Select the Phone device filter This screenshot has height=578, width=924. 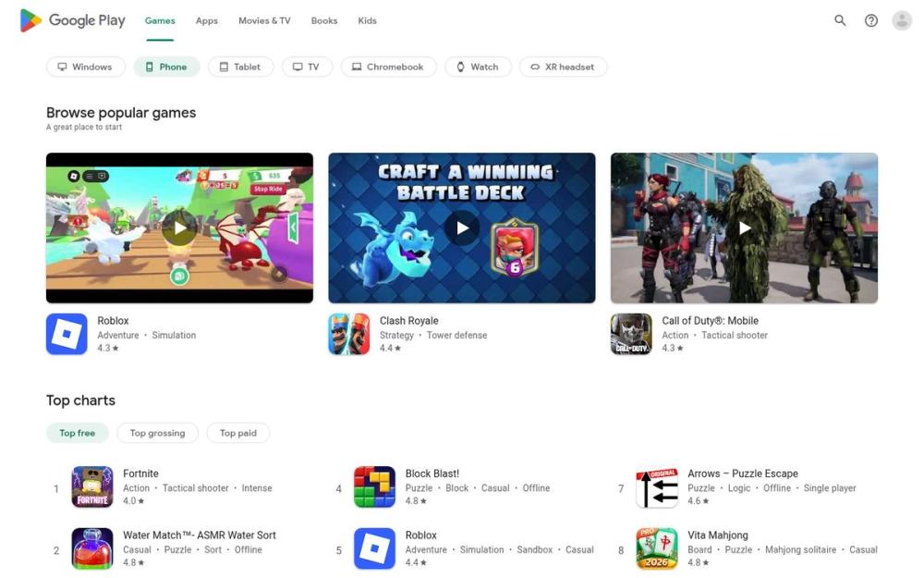pyautogui.click(x=166, y=67)
